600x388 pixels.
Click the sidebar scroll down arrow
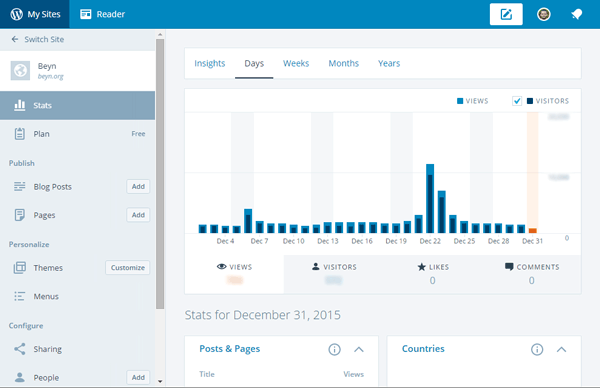pyautogui.click(x=160, y=381)
